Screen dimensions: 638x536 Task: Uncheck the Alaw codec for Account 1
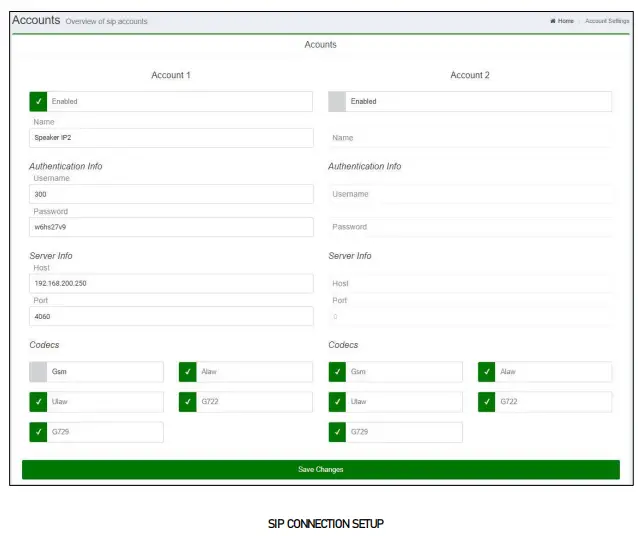point(188,372)
